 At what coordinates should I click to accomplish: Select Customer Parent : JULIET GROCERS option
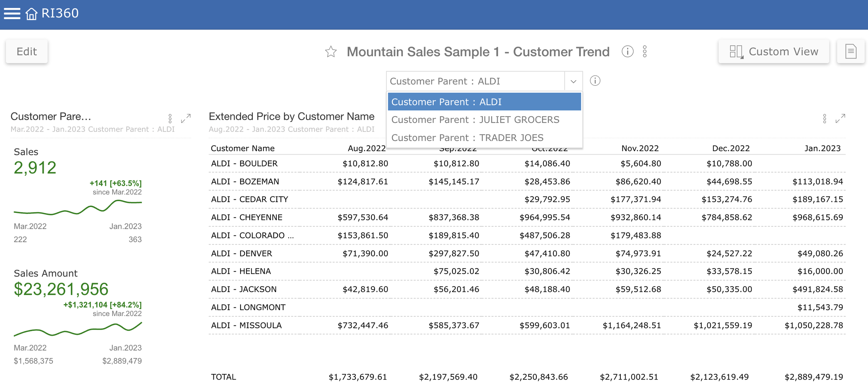click(x=475, y=120)
